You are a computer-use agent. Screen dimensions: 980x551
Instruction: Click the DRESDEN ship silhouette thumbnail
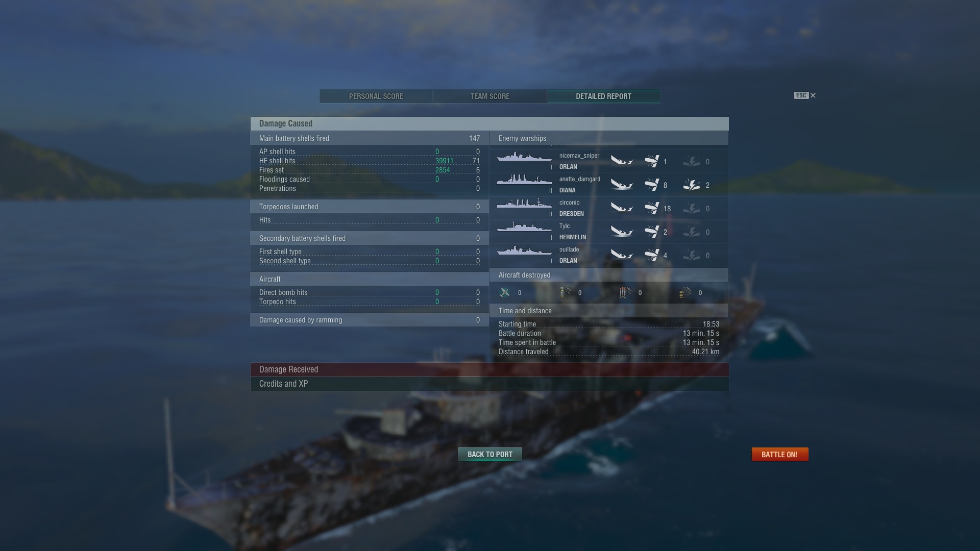(x=524, y=204)
